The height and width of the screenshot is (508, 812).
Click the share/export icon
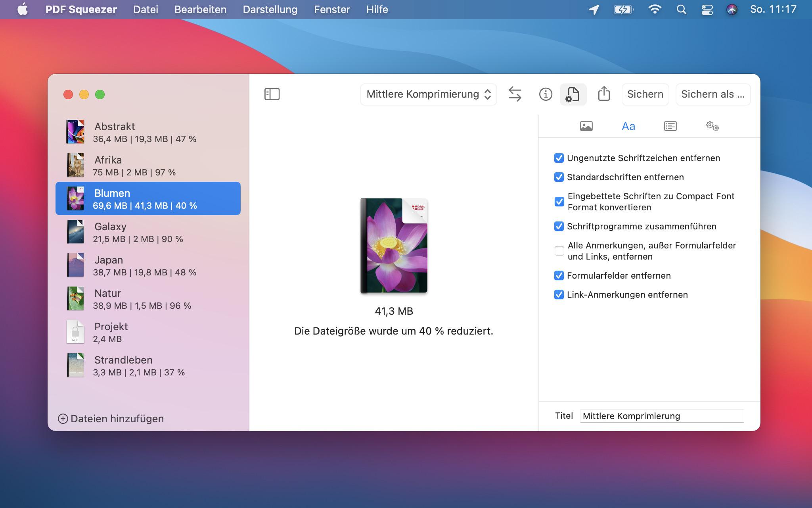(604, 94)
